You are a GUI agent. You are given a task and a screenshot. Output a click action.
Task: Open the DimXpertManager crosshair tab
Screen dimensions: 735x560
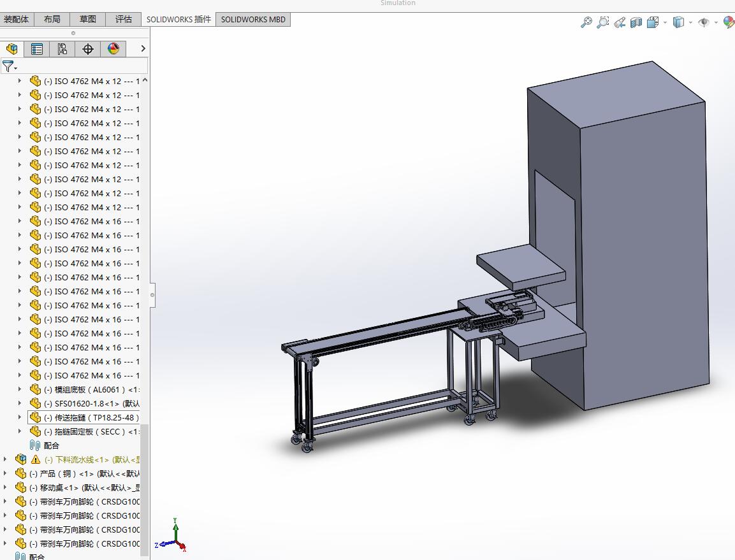click(x=88, y=48)
